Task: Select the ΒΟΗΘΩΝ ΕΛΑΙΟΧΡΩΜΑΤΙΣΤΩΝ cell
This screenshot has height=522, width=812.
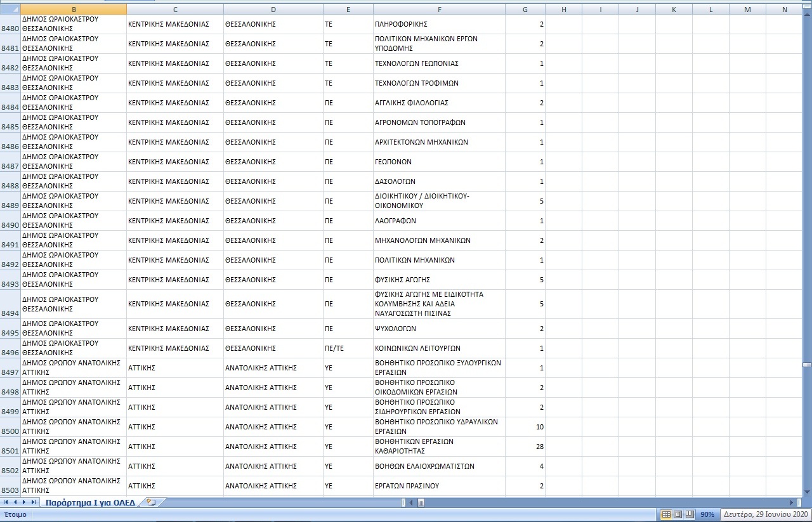Action: (x=440, y=466)
